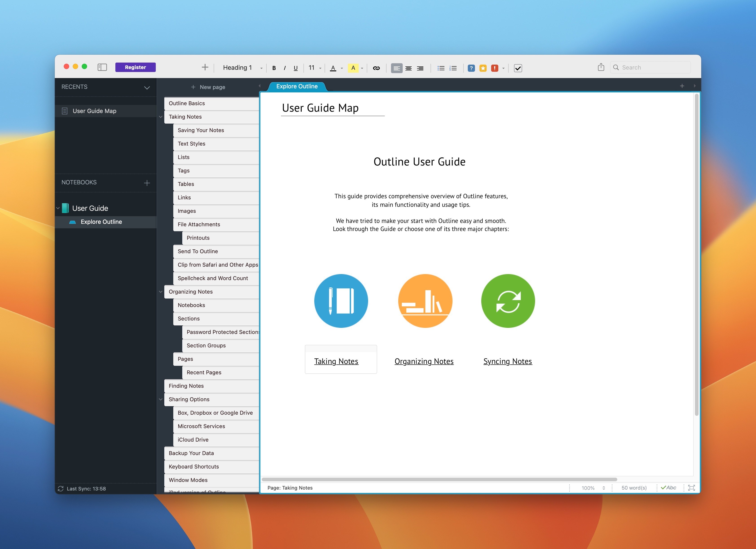756x549 pixels.
Task: Add the red exclamation important tag
Action: (x=495, y=68)
